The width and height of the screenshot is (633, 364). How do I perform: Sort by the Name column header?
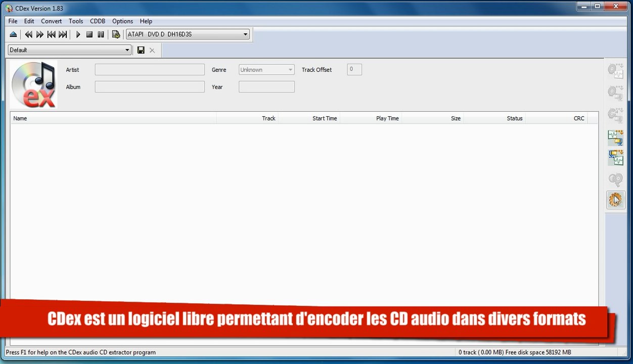click(x=114, y=118)
